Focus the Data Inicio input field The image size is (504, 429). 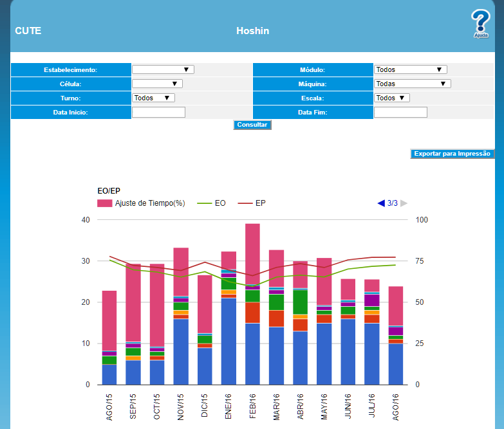point(158,113)
